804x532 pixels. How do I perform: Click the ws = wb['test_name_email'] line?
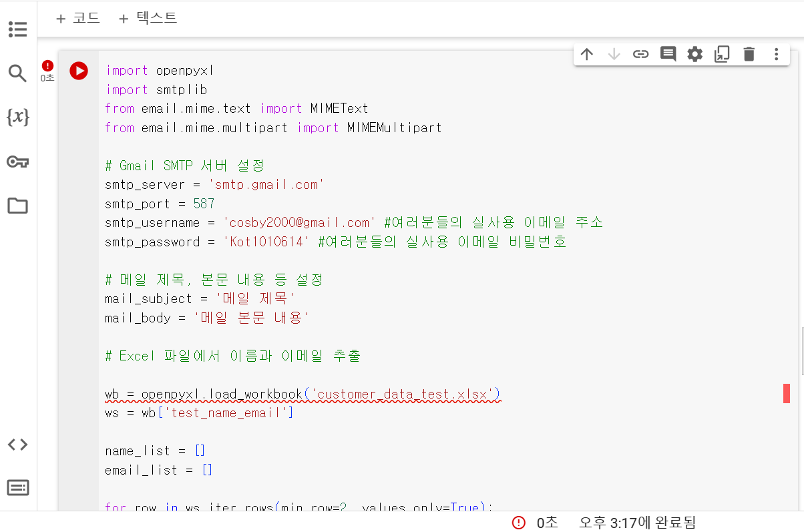199,413
